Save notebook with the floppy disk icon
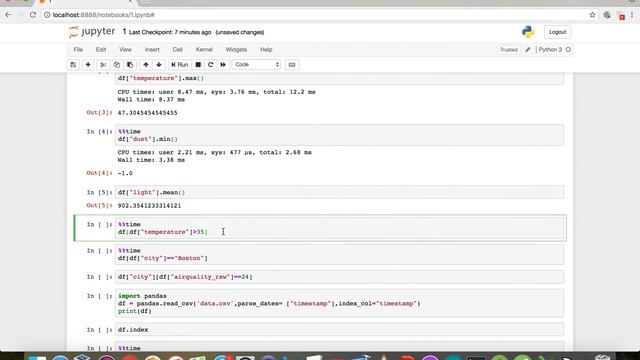 click(73, 64)
